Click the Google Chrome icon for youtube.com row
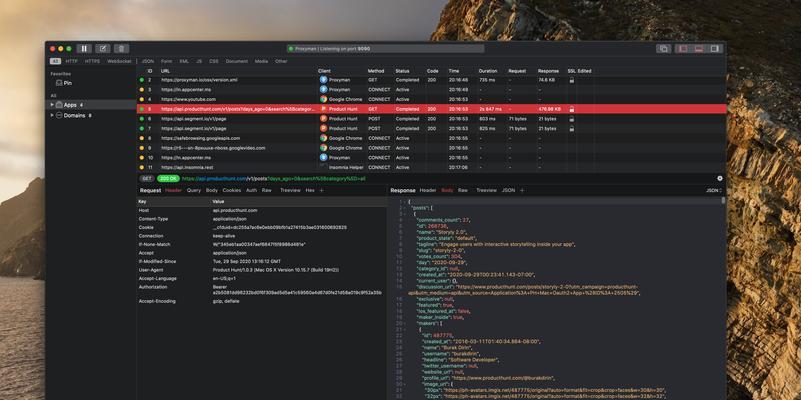This screenshot has height=400, width=801. (x=323, y=99)
